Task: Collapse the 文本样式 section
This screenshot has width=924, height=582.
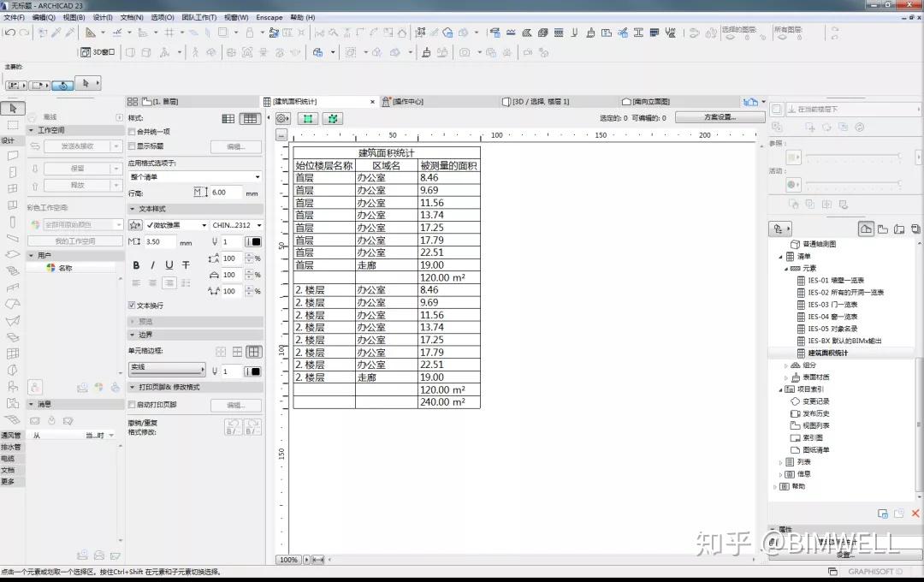Action: coord(133,209)
